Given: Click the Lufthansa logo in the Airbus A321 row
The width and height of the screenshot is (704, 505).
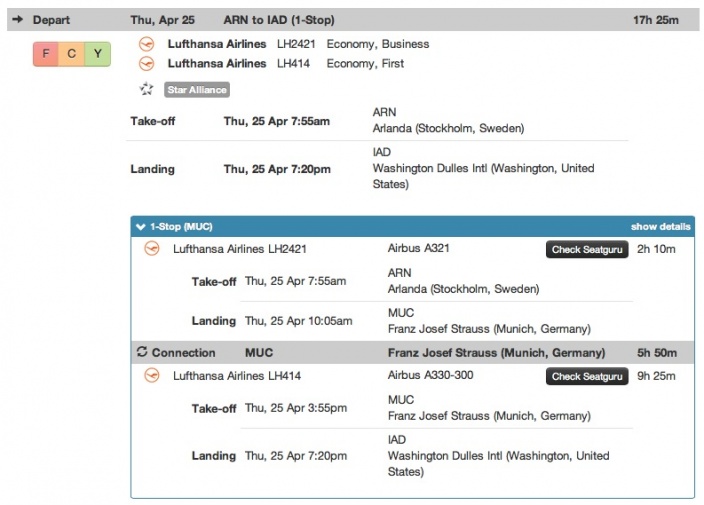Looking at the screenshot, I should click(152, 249).
